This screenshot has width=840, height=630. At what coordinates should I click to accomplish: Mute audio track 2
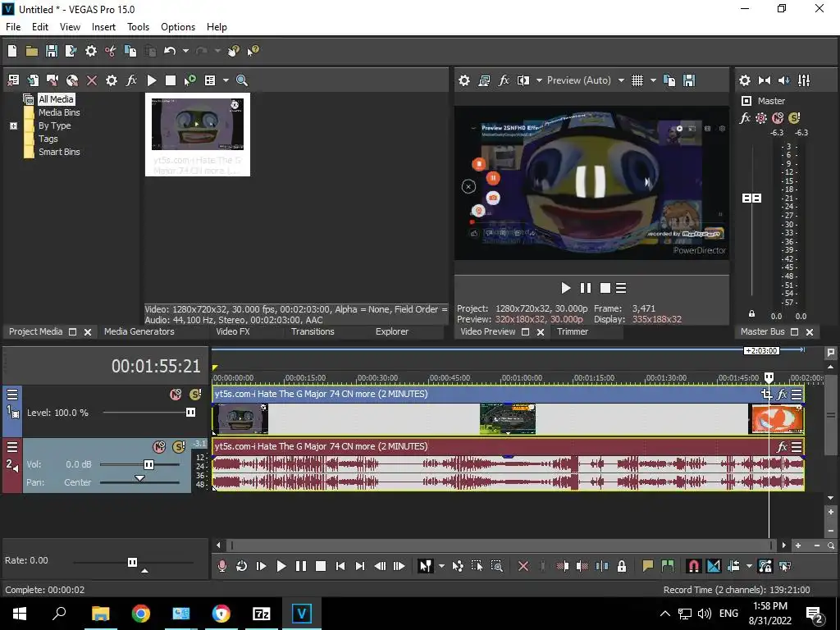159,446
